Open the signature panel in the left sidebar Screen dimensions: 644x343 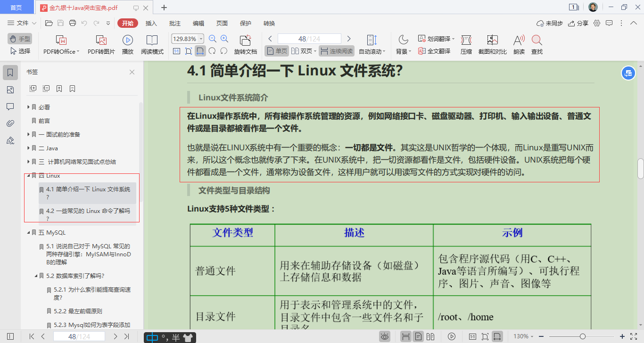click(10, 140)
